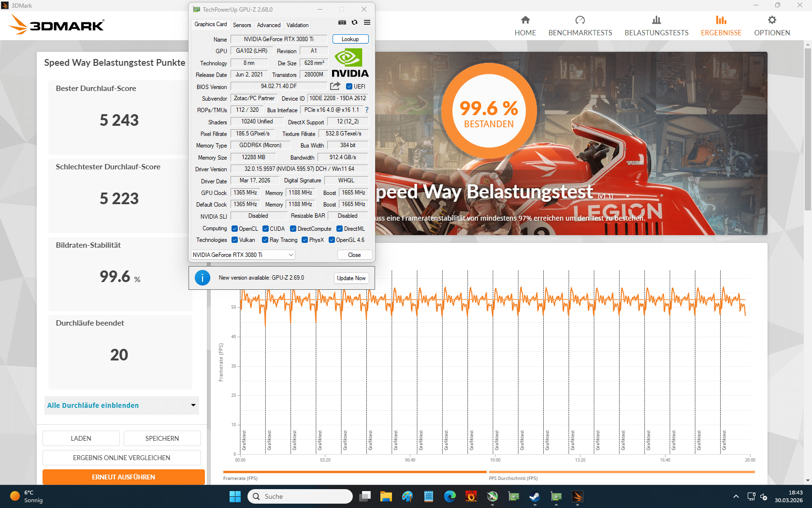Toggle the DirectCompute checkbox

(293, 229)
